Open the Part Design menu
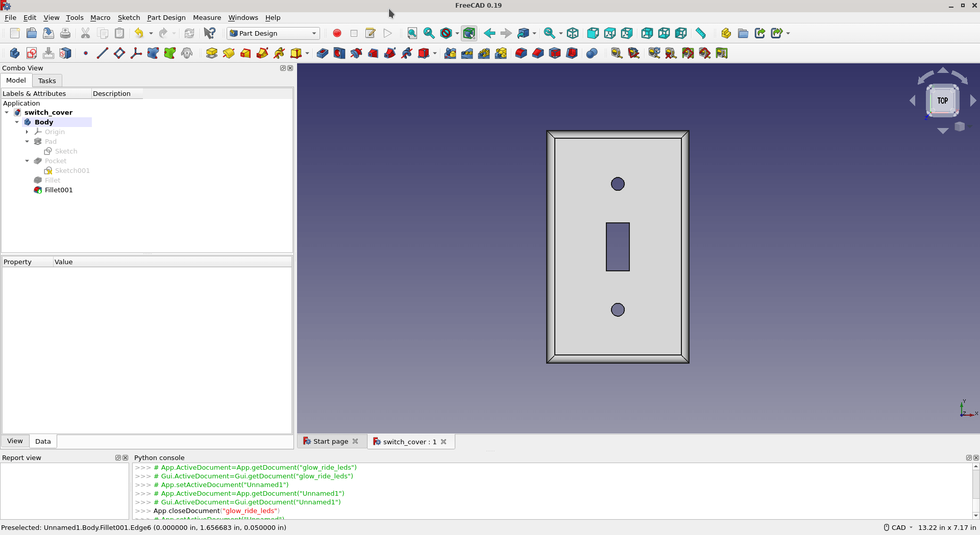The width and height of the screenshot is (980, 535). (x=166, y=17)
